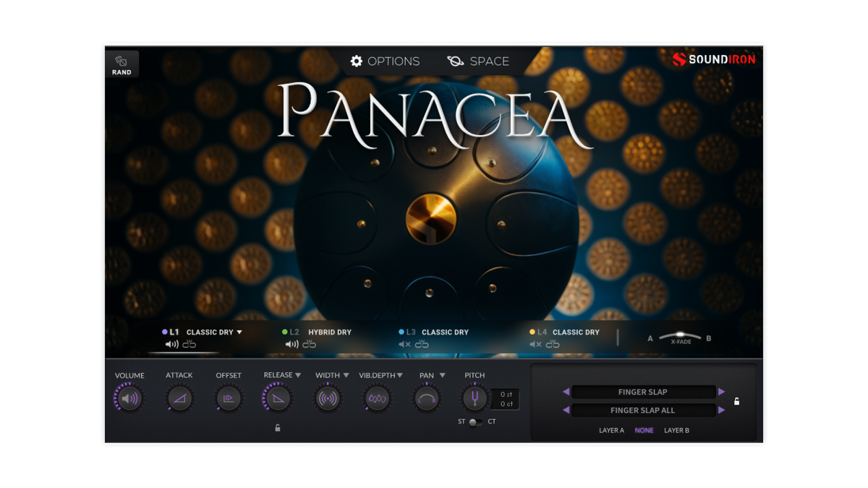Toggle the lock icon below Release knob
868x488 pixels.
(x=278, y=428)
